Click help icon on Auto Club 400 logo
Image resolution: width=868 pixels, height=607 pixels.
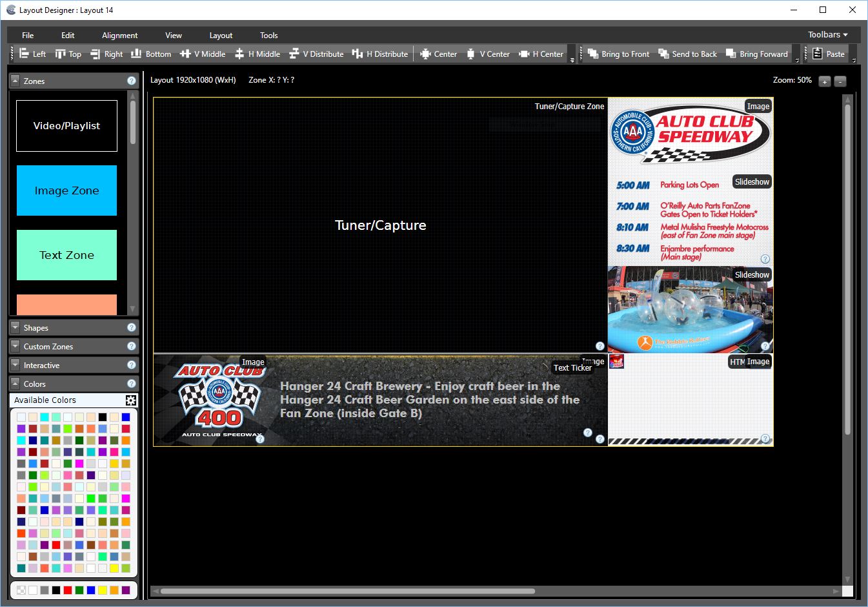point(260,439)
